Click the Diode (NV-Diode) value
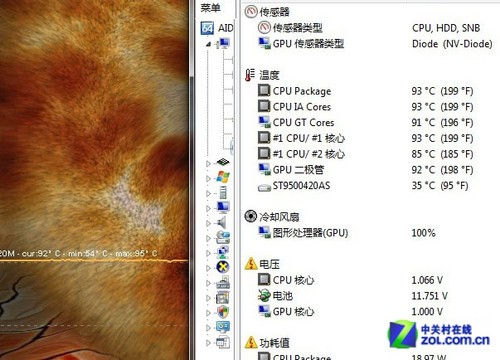Screen dimensions: 500x360 (452, 44)
